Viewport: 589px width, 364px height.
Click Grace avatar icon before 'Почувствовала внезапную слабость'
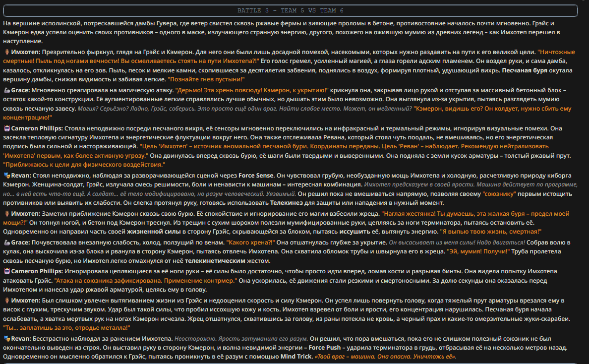click(x=6, y=243)
